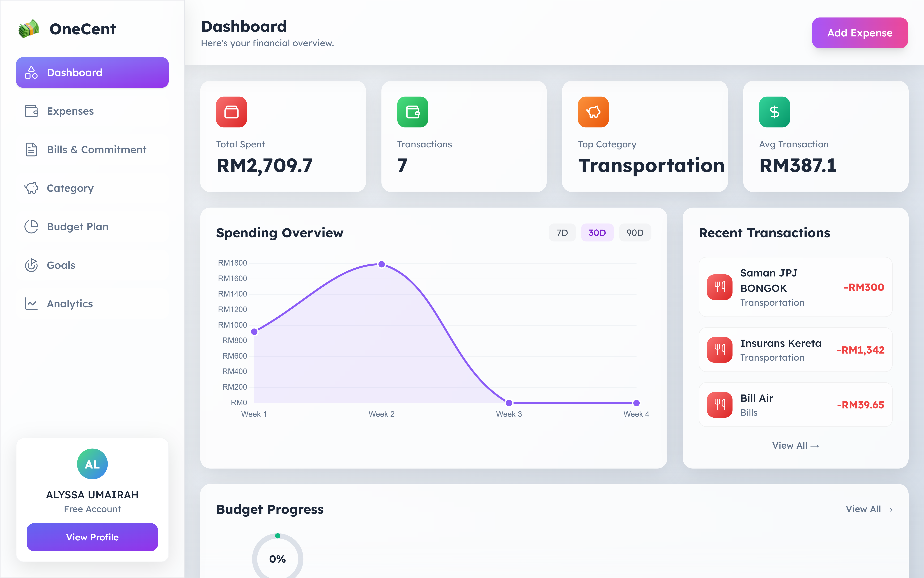Click the teal dollar Avg Transaction icon
924x578 pixels.
pyautogui.click(x=774, y=112)
